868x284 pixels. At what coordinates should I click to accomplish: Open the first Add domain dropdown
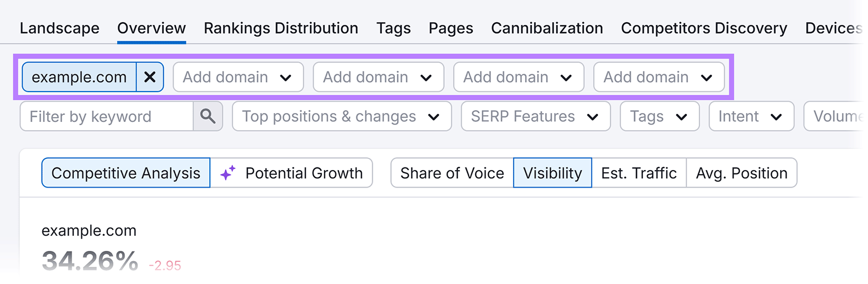tap(238, 77)
